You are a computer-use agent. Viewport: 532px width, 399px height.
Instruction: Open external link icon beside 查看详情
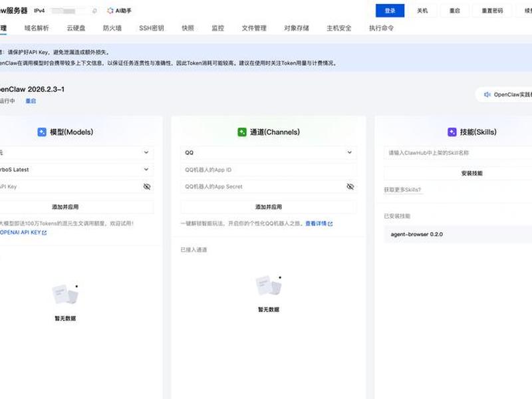coord(331,223)
